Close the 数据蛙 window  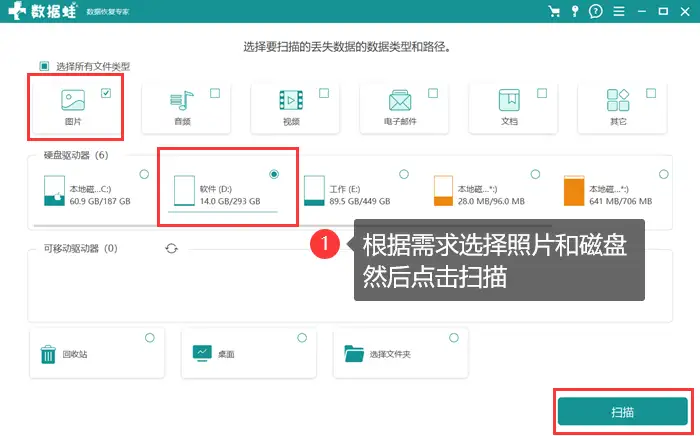point(685,11)
